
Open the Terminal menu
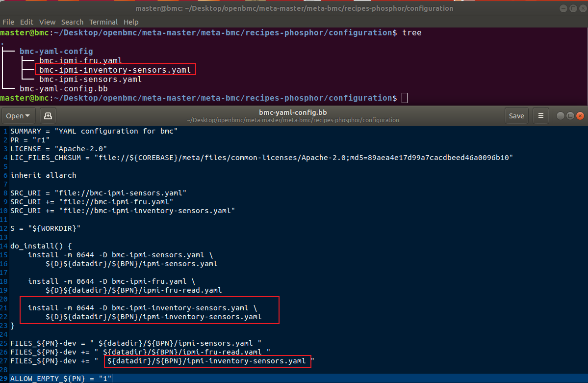point(103,22)
